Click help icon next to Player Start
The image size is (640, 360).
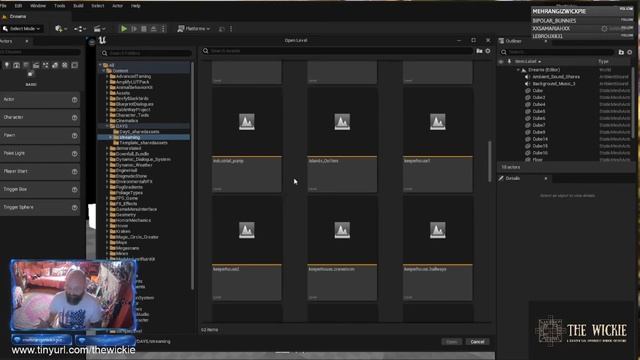coord(74,171)
